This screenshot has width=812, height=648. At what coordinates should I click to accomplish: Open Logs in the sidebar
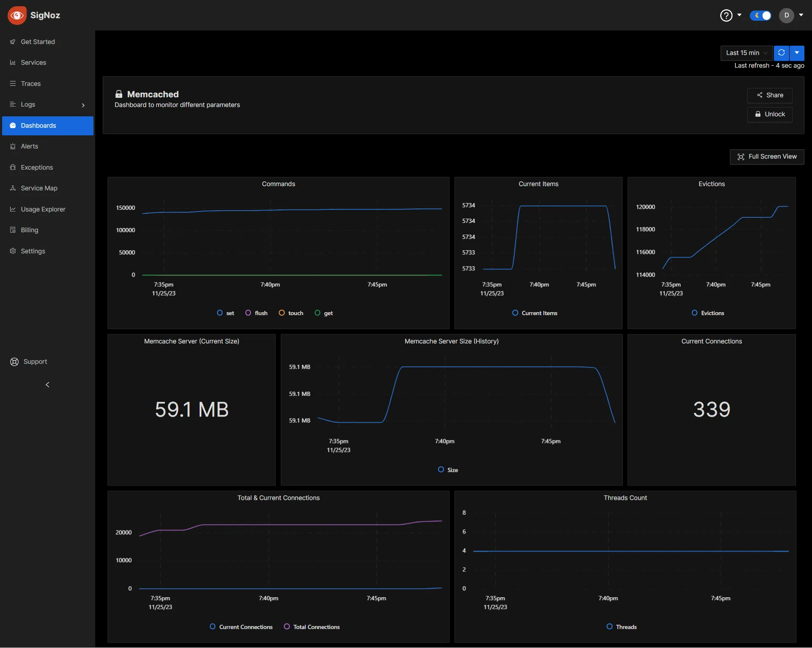(47, 104)
